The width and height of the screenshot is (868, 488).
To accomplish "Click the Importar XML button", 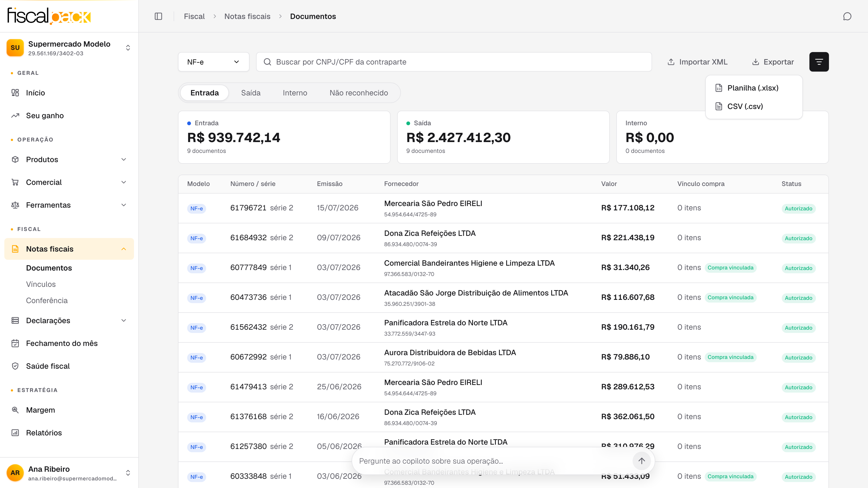I will pyautogui.click(x=697, y=62).
